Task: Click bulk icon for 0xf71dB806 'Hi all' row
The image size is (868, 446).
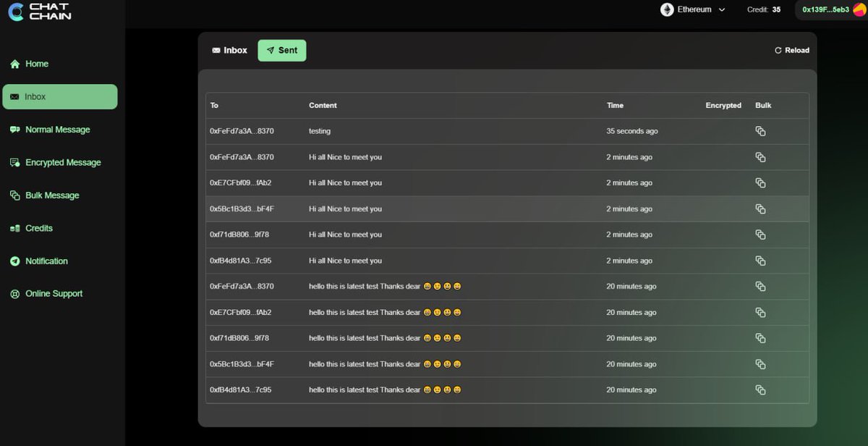Action: [x=760, y=235]
